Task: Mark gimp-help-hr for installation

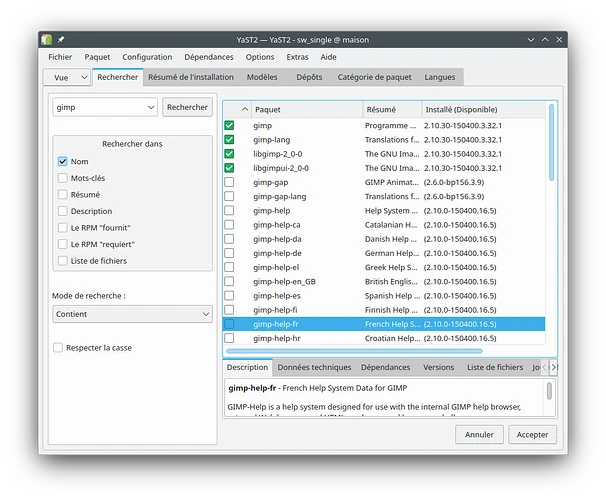Action: pyautogui.click(x=229, y=338)
